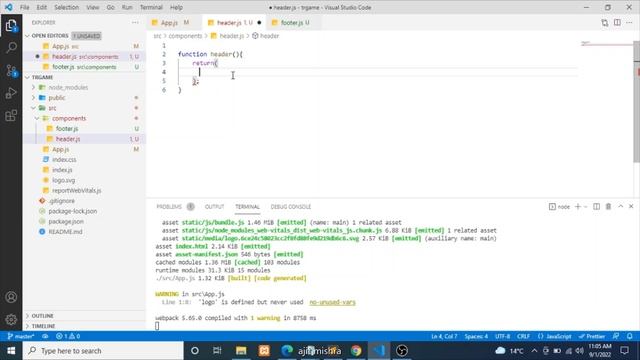640x360 pixels.
Task: Maximize the panel size with chevron up
Action: [x=620, y=207]
